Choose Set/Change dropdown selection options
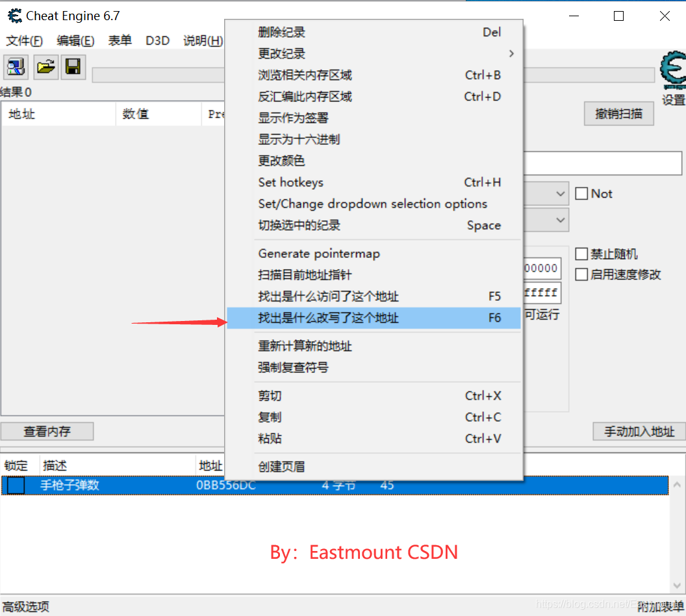 [374, 203]
